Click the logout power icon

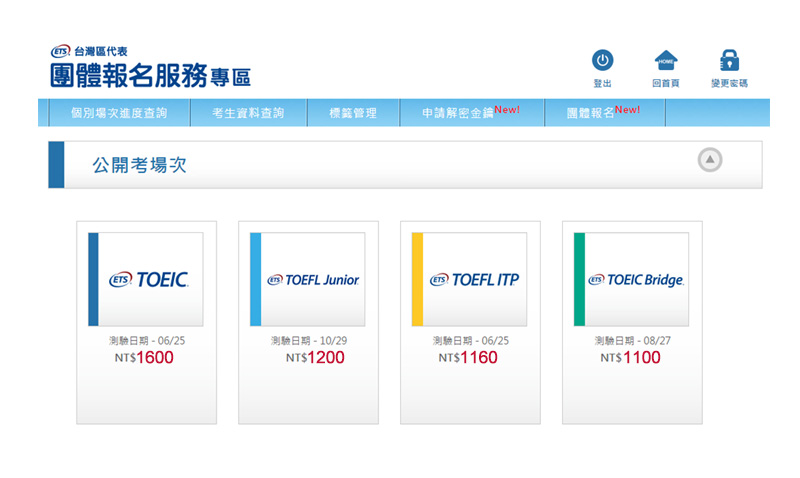603,60
